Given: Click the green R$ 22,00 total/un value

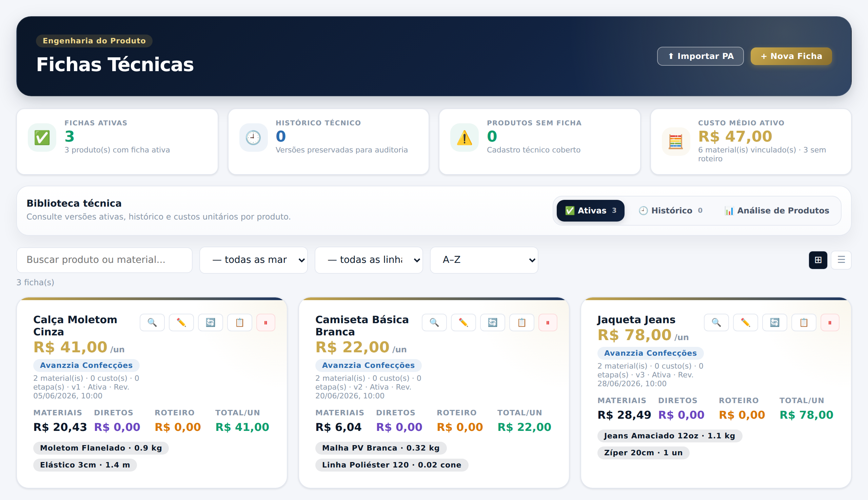Looking at the screenshot, I should tap(525, 427).
